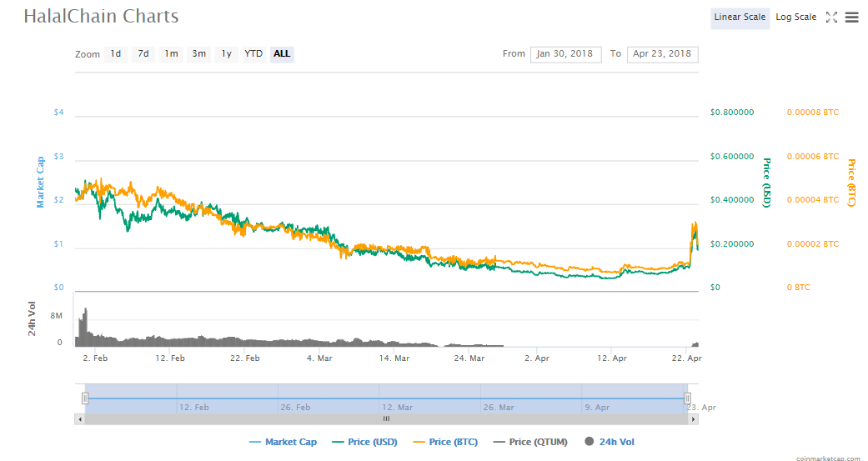Viewport: 868px width, 461px height.
Task: Click the From date input field
Action: pos(565,54)
